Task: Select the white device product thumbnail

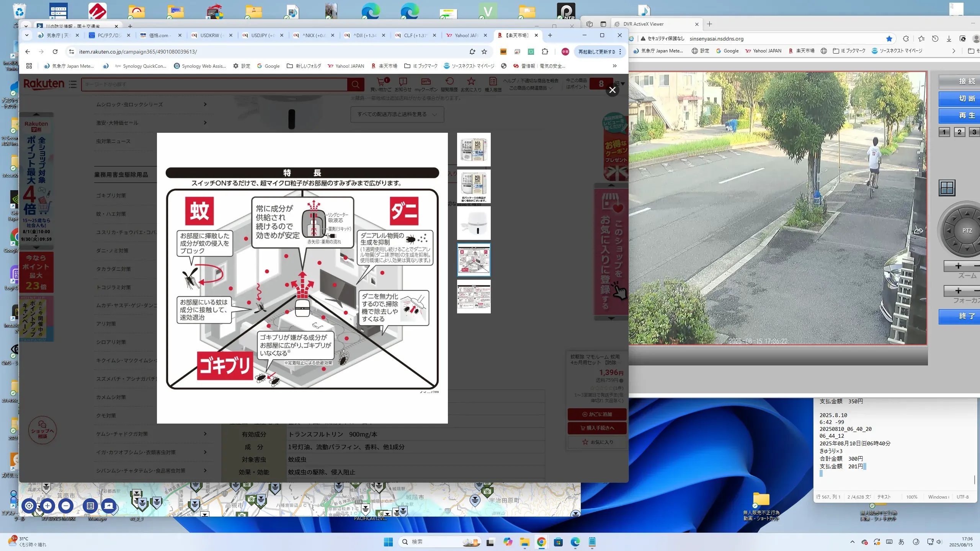Action: pyautogui.click(x=474, y=223)
